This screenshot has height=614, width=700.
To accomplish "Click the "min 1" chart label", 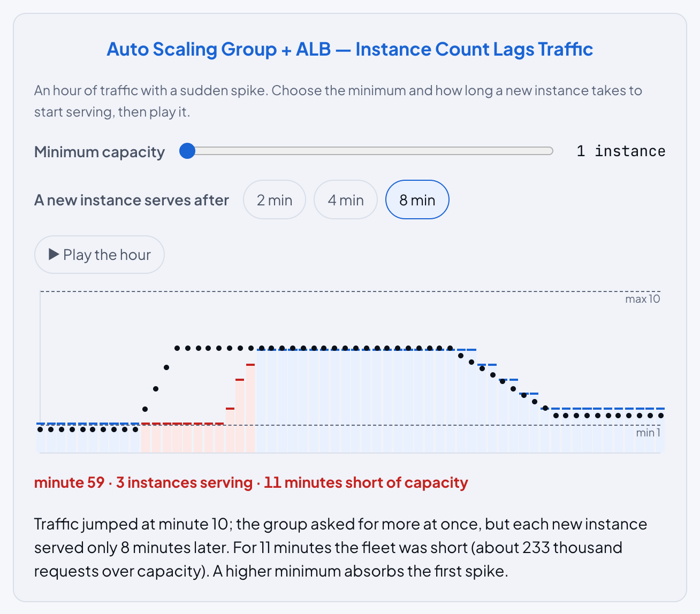I will point(648,433).
